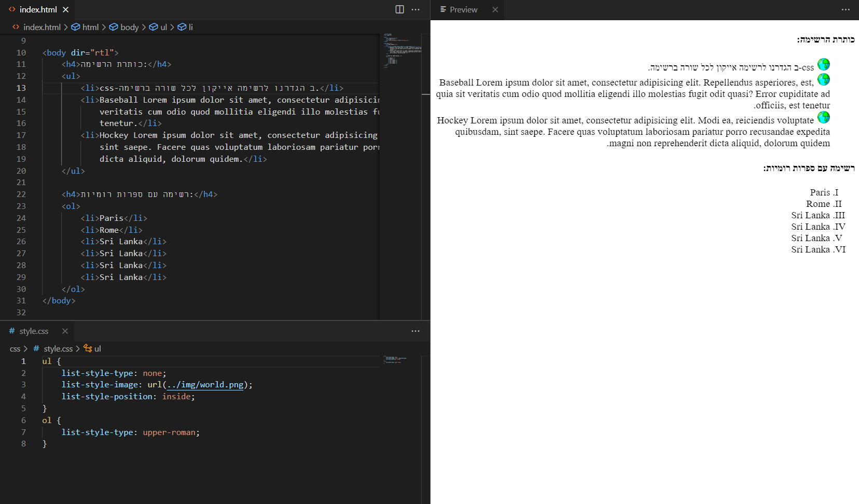
Task: Click the ul selector breadcrumb in style.css
Action: [x=97, y=348]
